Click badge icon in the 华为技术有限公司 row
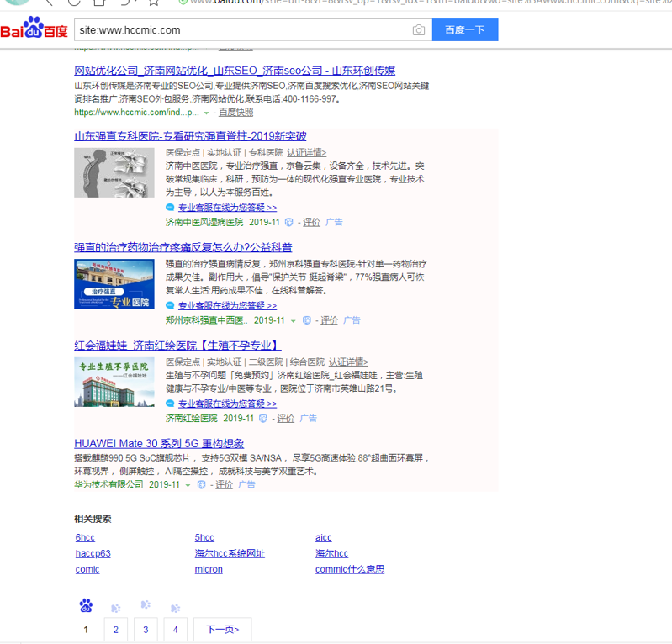Image resolution: width=672 pixels, height=644 pixels. click(x=201, y=484)
